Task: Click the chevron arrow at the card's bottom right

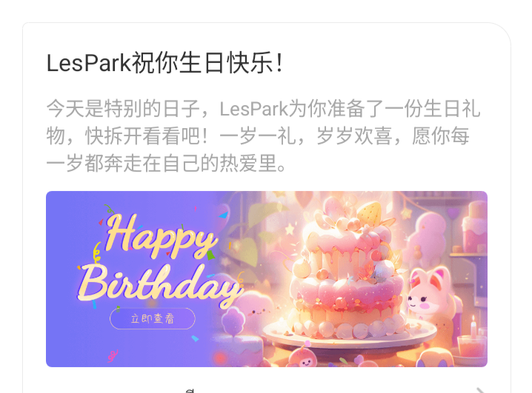Action: coord(482,390)
